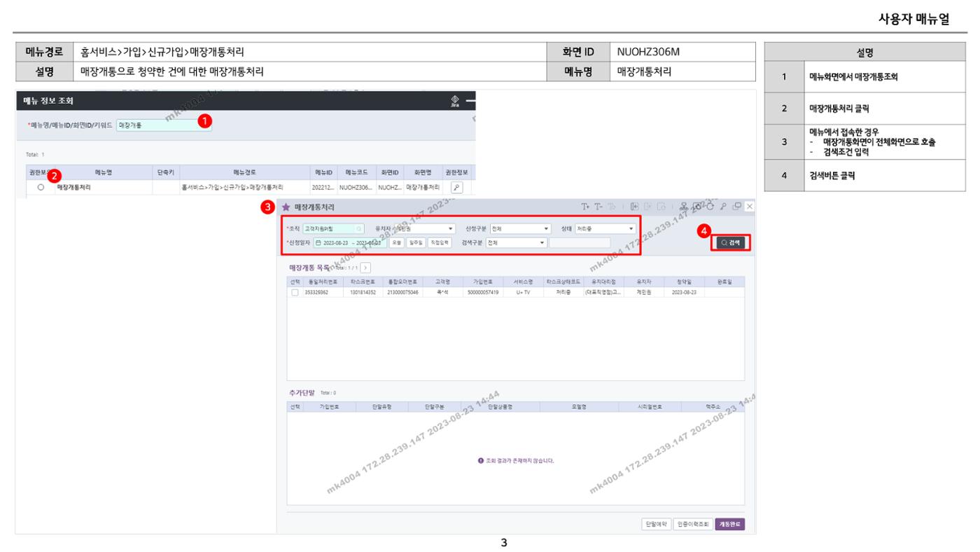Click the 직접입력 button
This screenshot has width=980, height=552.
pyautogui.click(x=439, y=242)
